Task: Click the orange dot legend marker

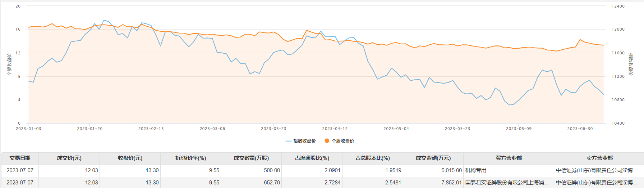Action: (327, 141)
